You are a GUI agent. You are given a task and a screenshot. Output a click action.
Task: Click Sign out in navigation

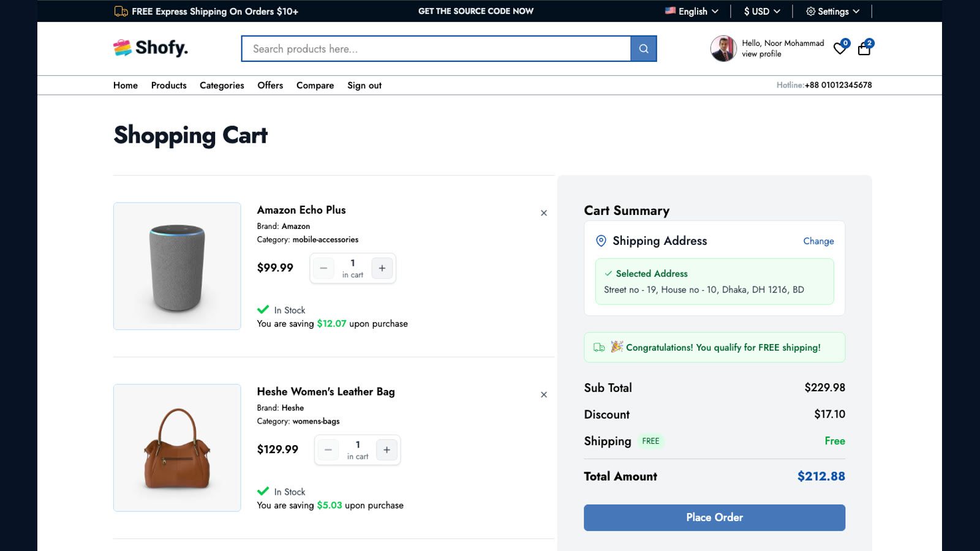364,85
